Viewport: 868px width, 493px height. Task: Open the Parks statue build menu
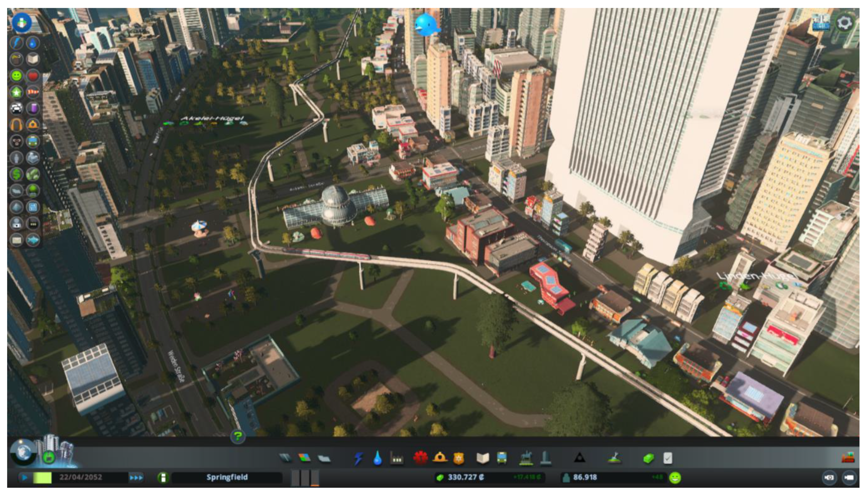click(x=526, y=458)
